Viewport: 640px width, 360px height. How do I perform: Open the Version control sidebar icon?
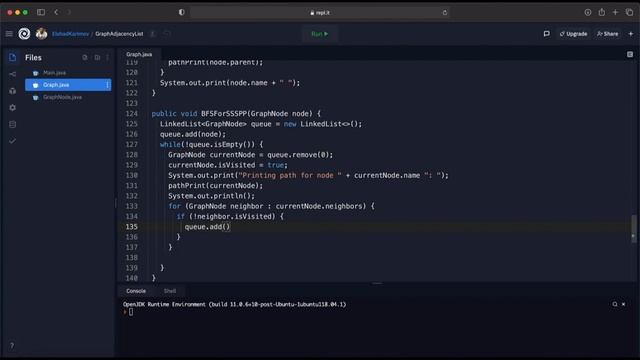coord(13,74)
